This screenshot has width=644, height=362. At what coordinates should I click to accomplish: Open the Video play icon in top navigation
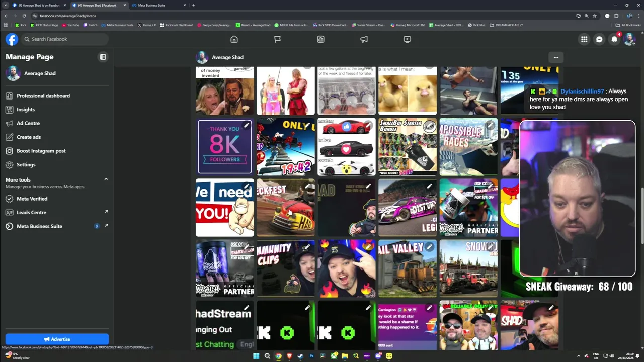(x=407, y=39)
